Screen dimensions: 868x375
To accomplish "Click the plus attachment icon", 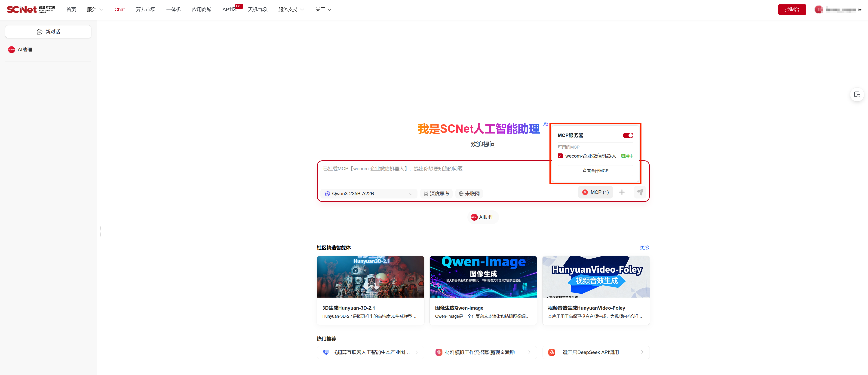I will [622, 192].
